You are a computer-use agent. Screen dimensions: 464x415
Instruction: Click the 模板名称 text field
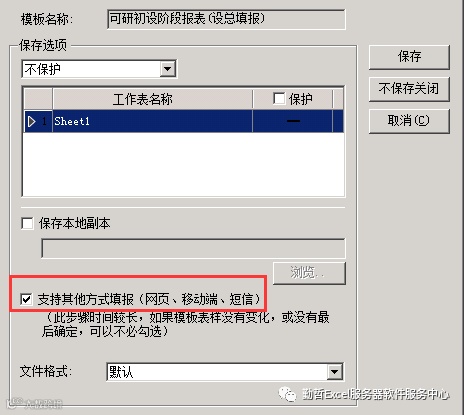click(x=226, y=19)
